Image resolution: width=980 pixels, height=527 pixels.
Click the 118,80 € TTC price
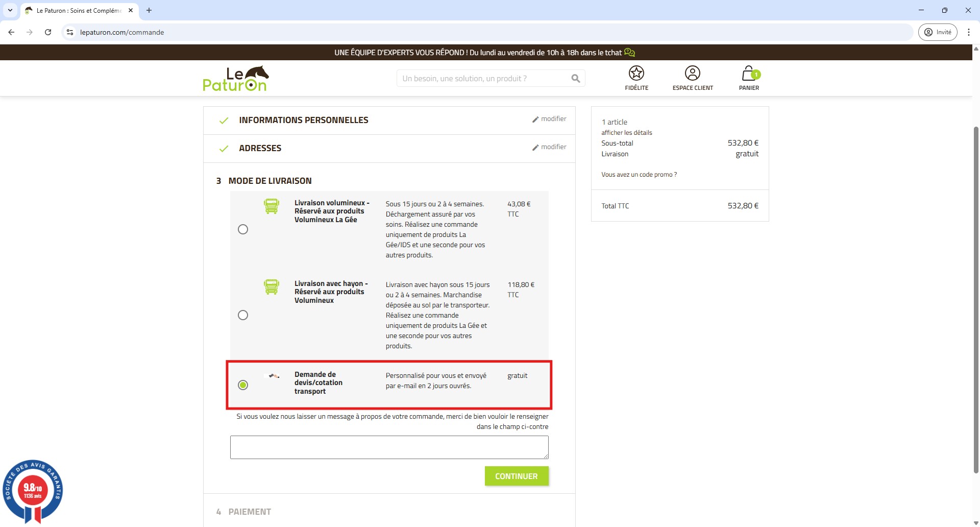click(521, 290)
